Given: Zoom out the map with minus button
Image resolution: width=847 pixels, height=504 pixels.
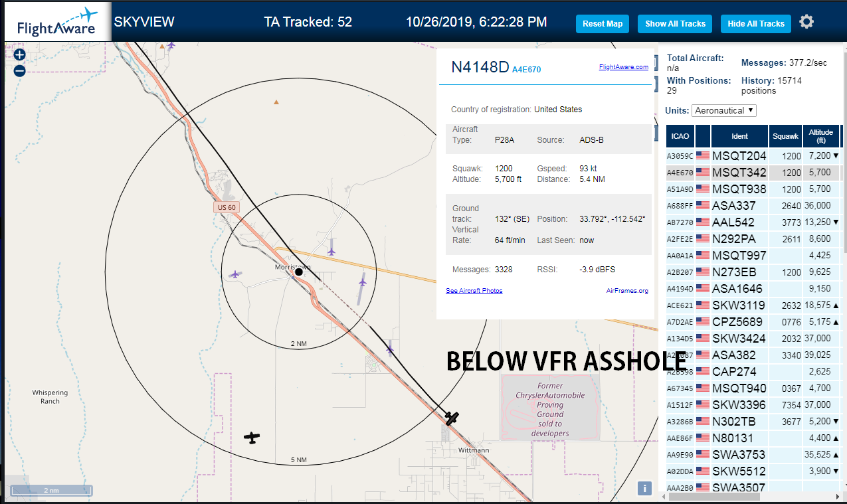Looking at the screenshot, I should (x=19, y=70).
